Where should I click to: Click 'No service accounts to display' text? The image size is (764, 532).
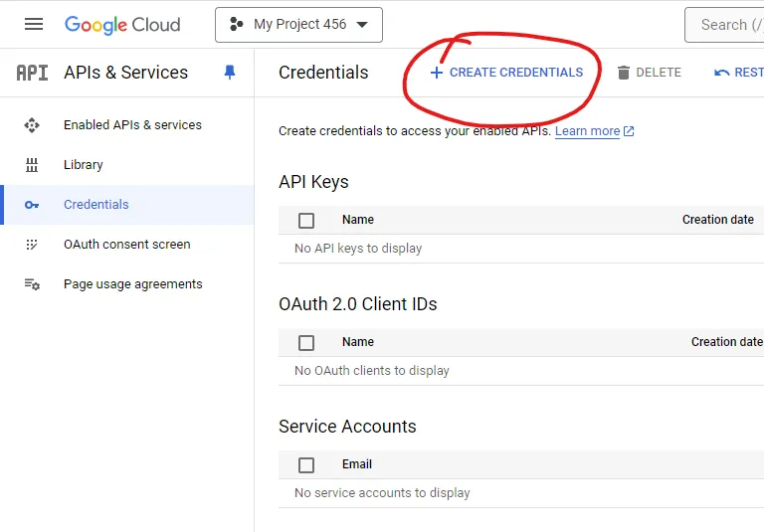coord(382,493)
